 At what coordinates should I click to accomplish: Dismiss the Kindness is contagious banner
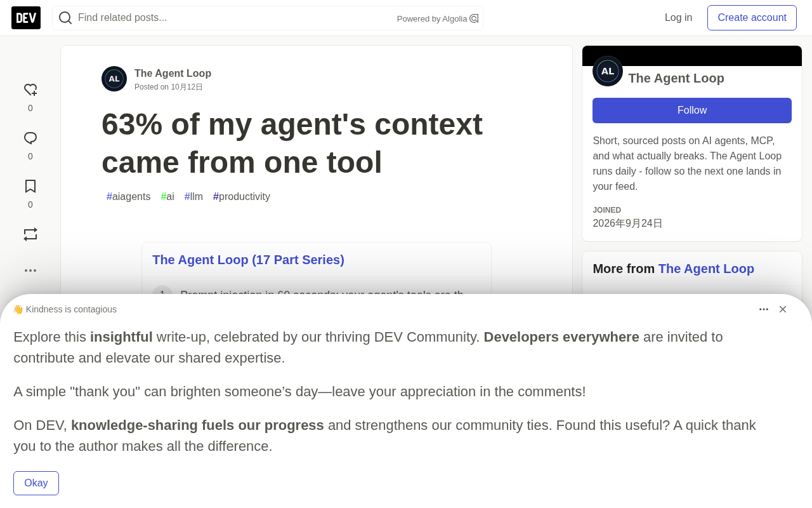click(x=783, y=309)
